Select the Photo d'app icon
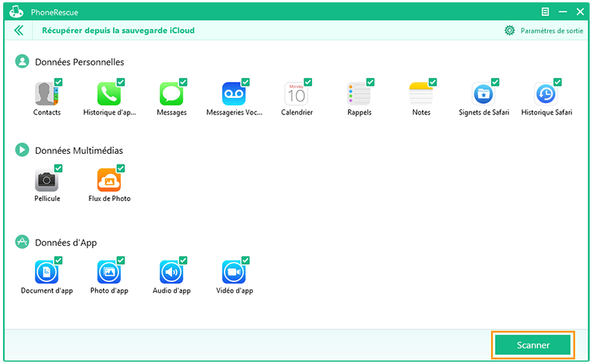592x364 pixels. point(109,272)
